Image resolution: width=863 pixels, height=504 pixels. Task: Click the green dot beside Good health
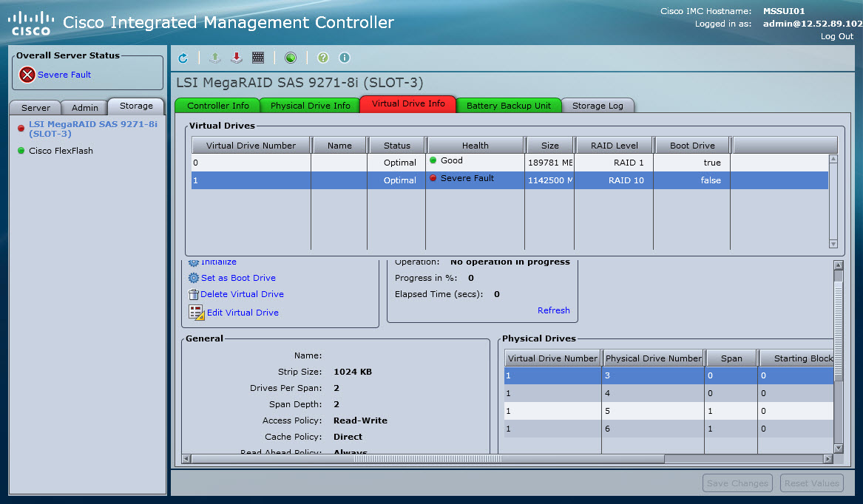click(x=433, y=160)
